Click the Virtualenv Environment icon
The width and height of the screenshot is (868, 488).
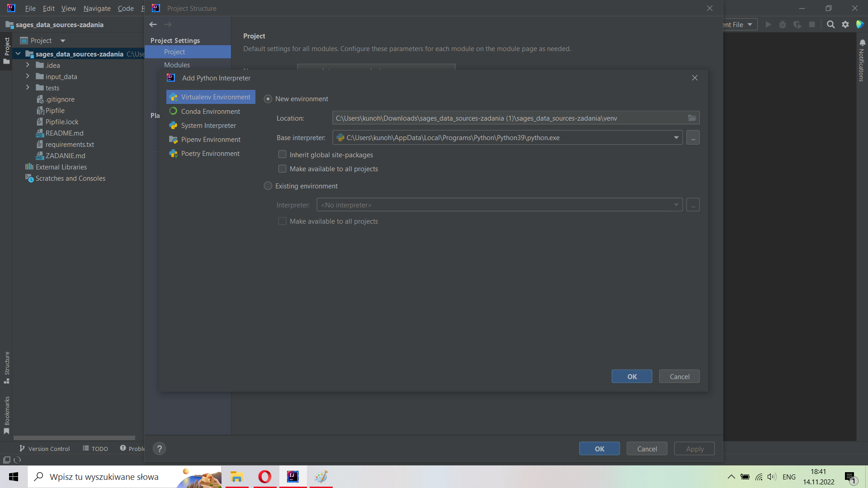coord(173,97)
